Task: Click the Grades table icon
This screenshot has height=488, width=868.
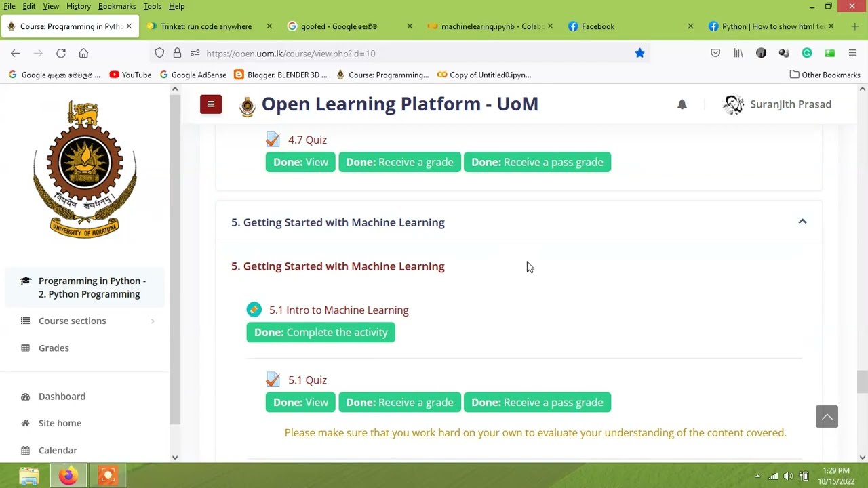Action: pos(25,348)
